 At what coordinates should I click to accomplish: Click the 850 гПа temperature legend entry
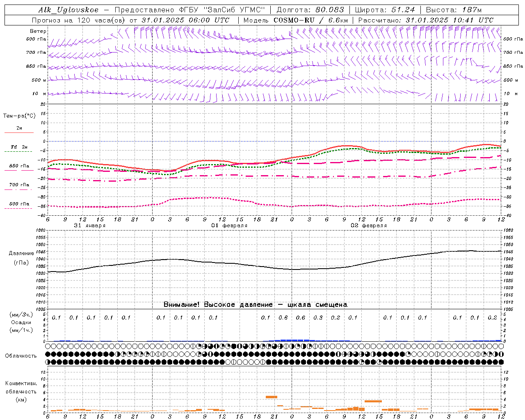19,166
